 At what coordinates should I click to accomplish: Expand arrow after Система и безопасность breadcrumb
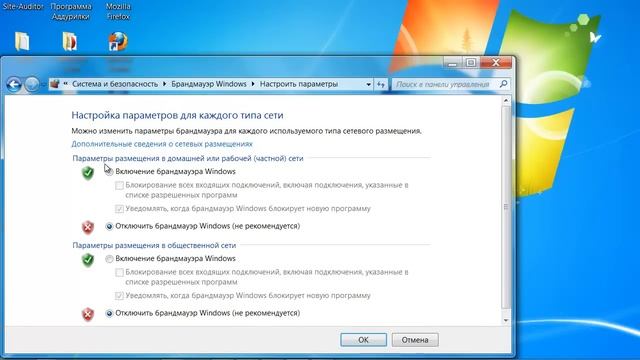164,84
